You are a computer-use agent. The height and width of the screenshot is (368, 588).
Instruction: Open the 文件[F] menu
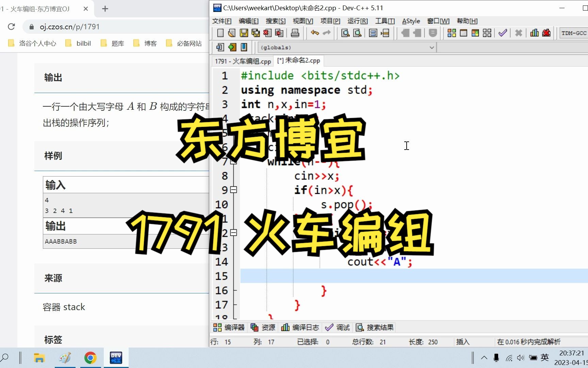click(222, 21)
